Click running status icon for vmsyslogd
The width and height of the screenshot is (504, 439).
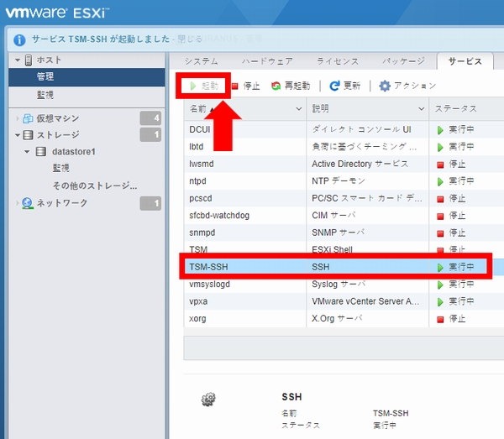(440, 285)
